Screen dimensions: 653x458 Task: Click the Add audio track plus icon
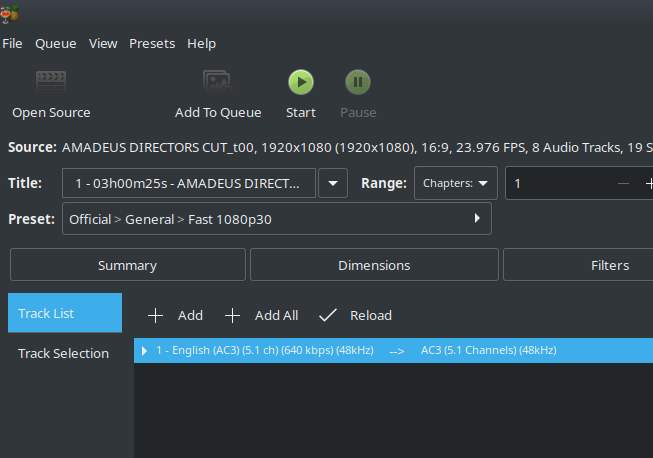tap(155, 316)
